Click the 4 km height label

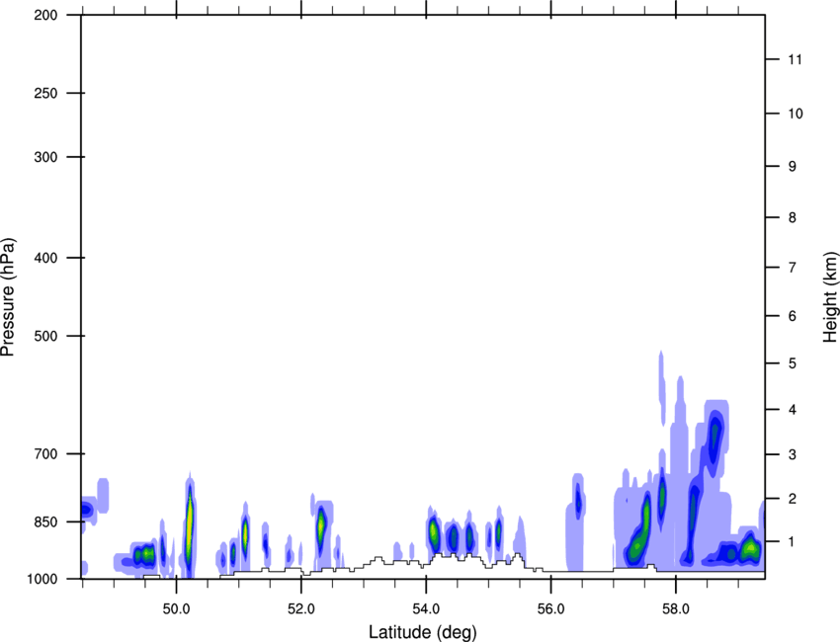(793, 410)
